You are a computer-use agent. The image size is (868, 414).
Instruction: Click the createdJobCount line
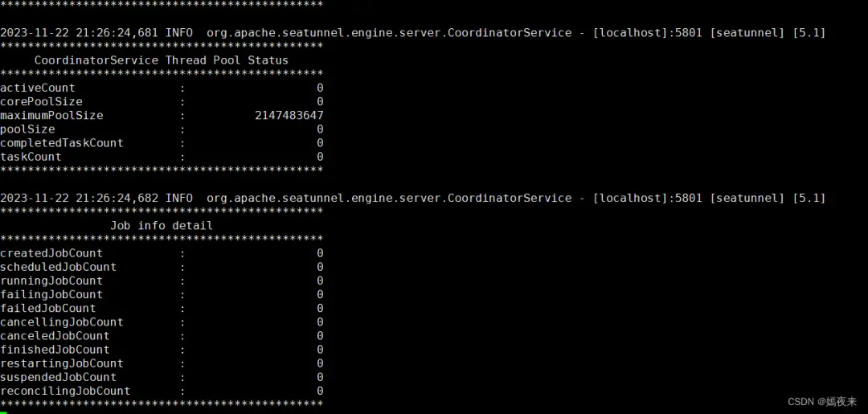(x=162, y=253)
